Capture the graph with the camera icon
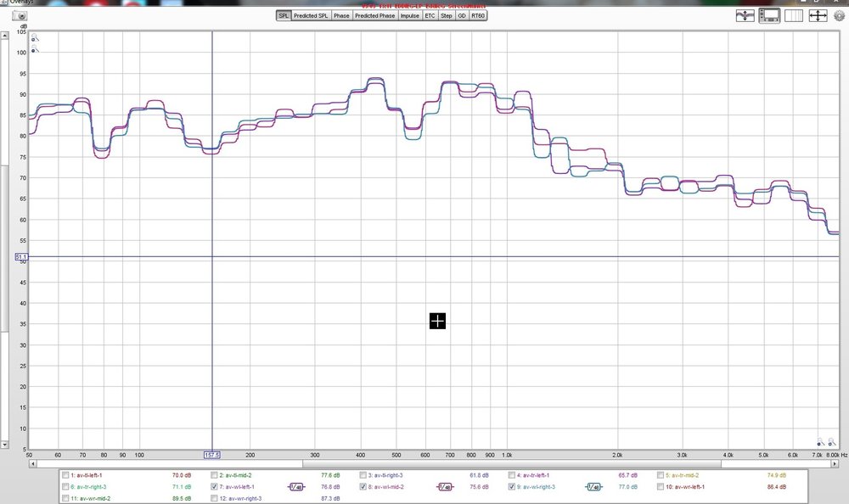The image size is (849, 504). pos(20,16)
